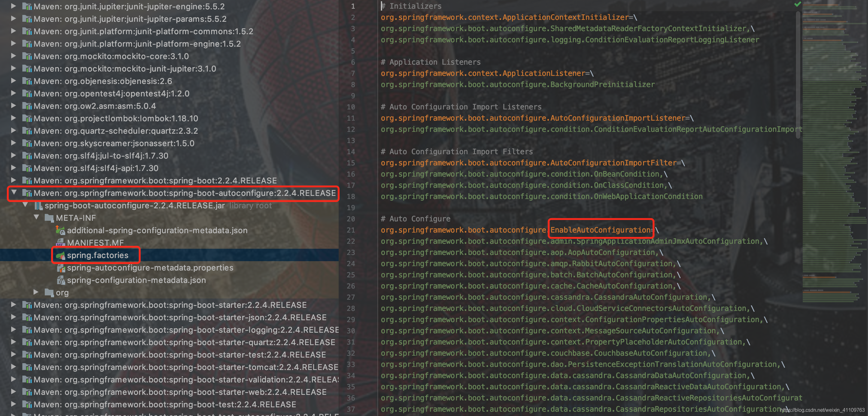This screenshot has width=868, height=416.
Task: Expand Maven: org.mockito:mockito-junit-jupiter:3.1.0
Action: [x=13, y=68]
